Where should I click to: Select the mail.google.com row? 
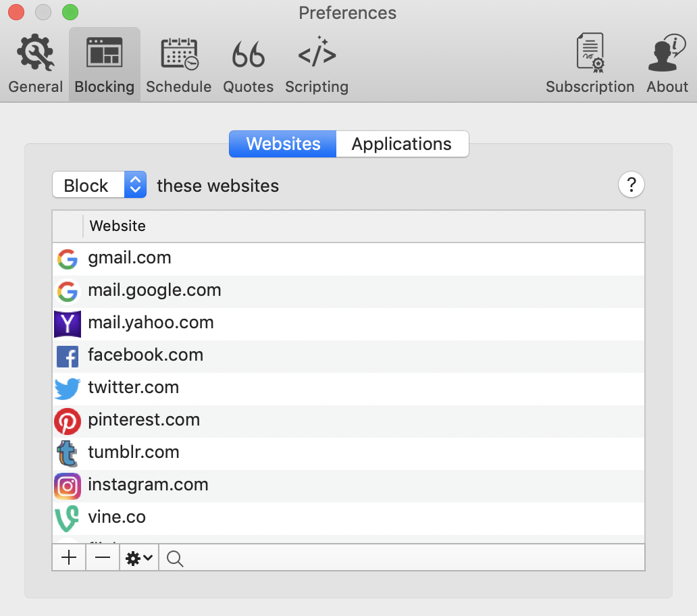348,291
